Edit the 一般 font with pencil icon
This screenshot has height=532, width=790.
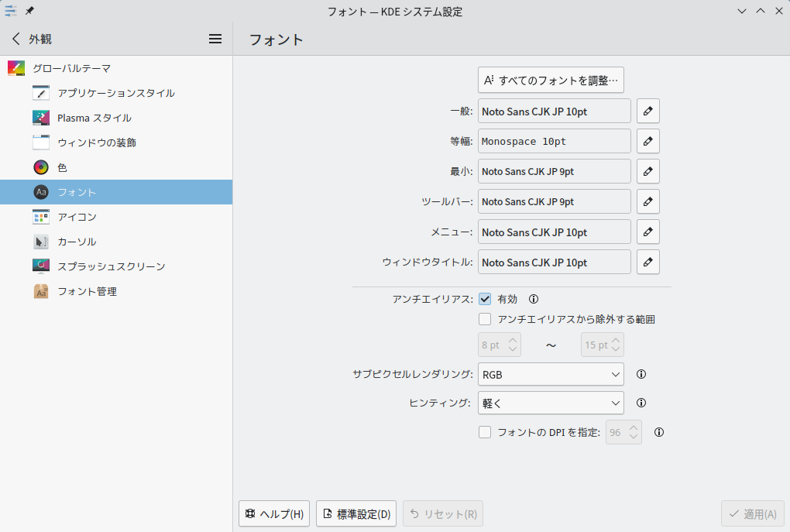[x=648, y=111]
